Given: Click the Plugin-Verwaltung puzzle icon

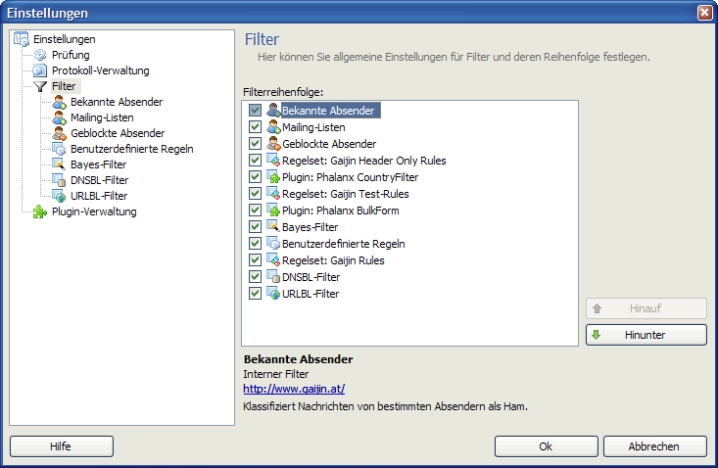Looking at the screenshot, I should tap(40, 212).
